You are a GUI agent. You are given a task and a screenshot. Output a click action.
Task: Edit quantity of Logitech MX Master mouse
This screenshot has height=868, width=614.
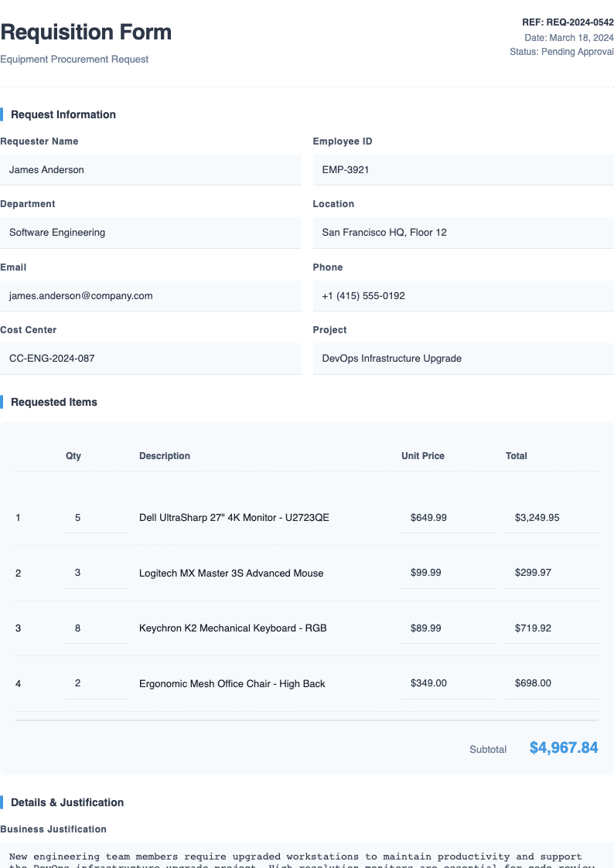96,573
